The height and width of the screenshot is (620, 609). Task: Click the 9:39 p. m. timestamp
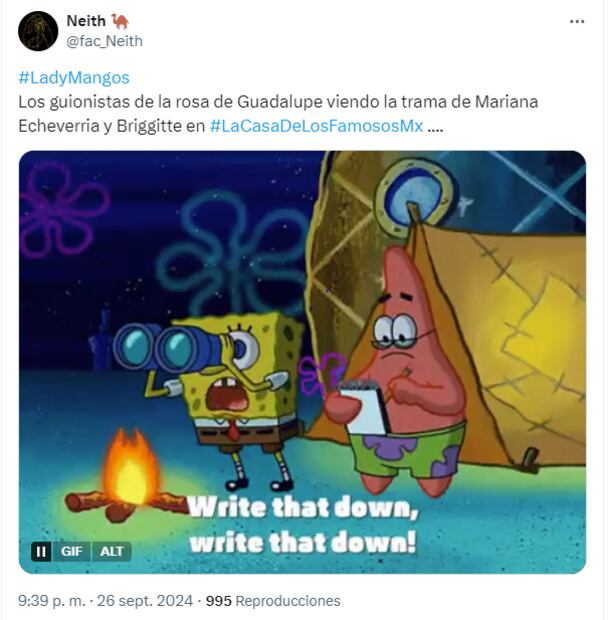coord(51,601)
